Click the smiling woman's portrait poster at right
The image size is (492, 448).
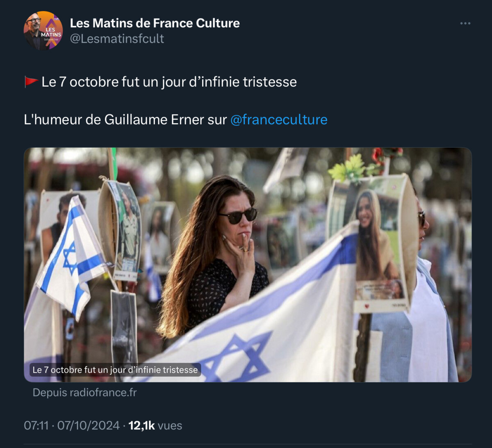click(375, 242)
